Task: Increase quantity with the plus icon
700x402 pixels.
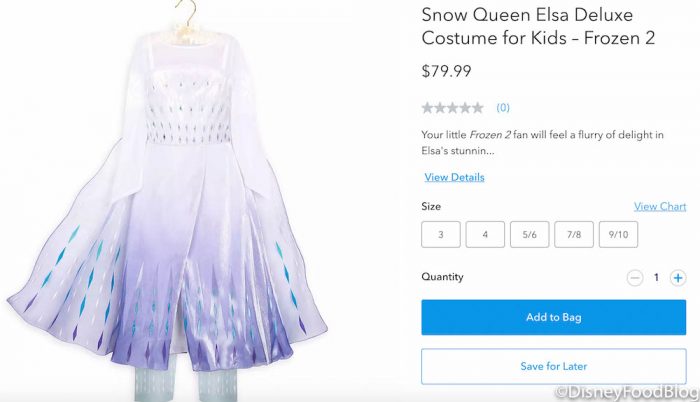Action: coord(678,277)
